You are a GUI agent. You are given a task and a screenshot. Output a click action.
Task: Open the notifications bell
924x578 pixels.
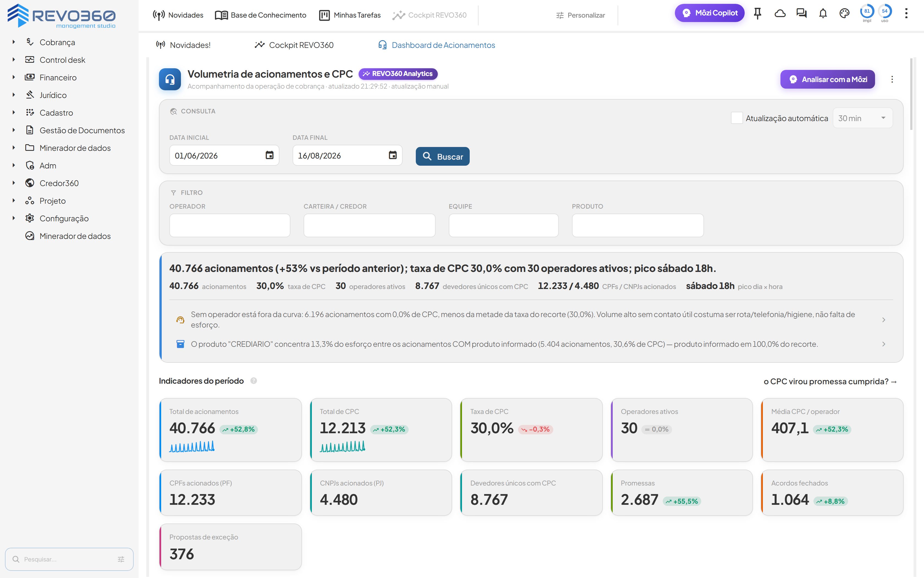coord(823,14)
